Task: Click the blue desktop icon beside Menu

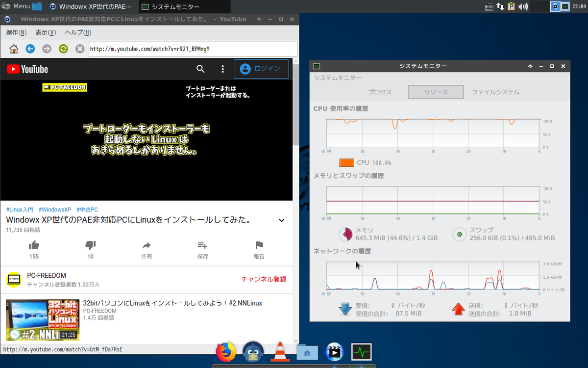Action: [37, 6]
